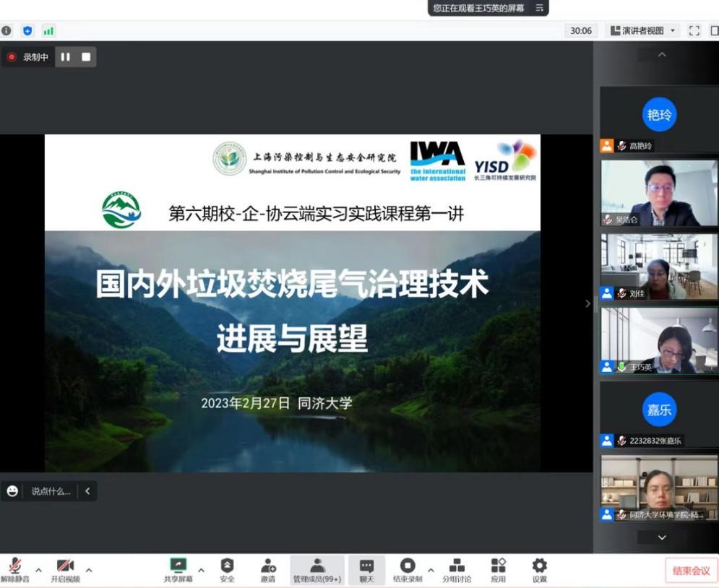Click the green network signal bars icon

(x=48, y=31)
